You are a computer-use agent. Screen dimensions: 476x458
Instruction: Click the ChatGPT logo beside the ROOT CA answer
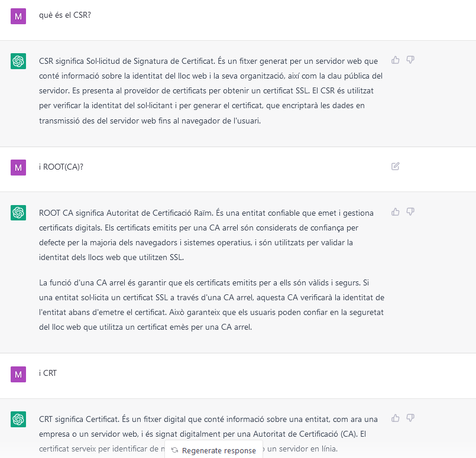[18, 212]
